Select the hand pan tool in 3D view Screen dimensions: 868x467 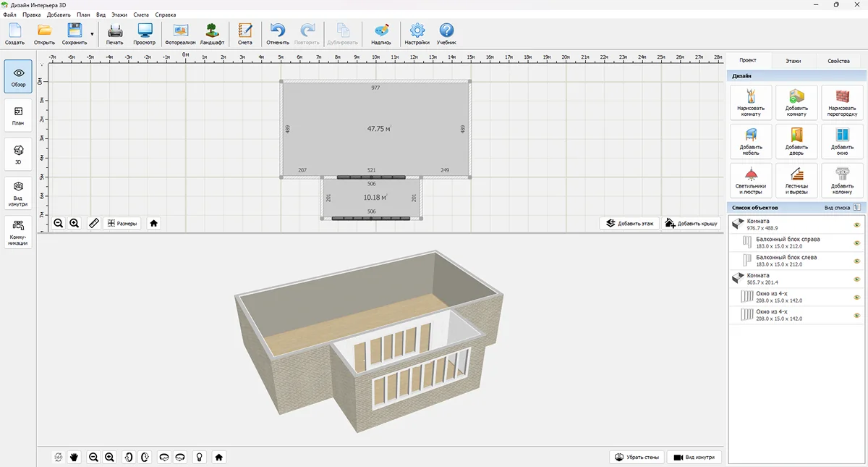coord(74,457)
